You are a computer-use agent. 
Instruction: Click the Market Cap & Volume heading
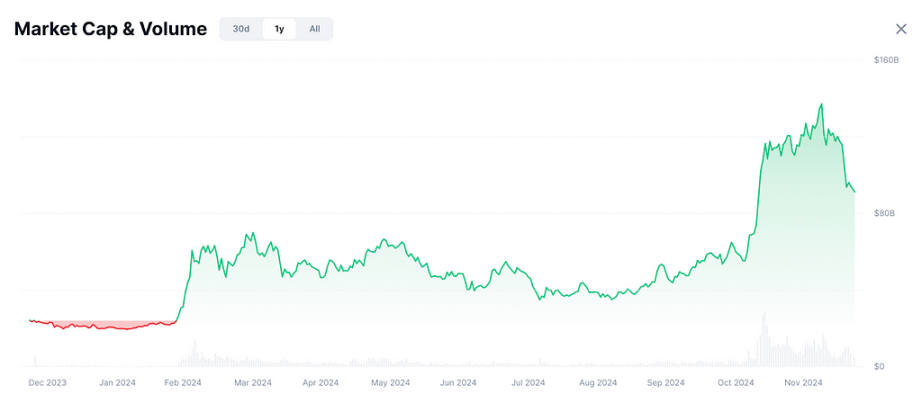click(111, 29)
